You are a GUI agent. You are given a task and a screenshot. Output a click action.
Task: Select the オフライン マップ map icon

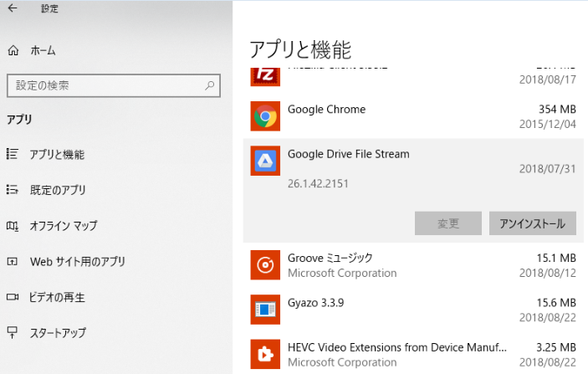12,225
